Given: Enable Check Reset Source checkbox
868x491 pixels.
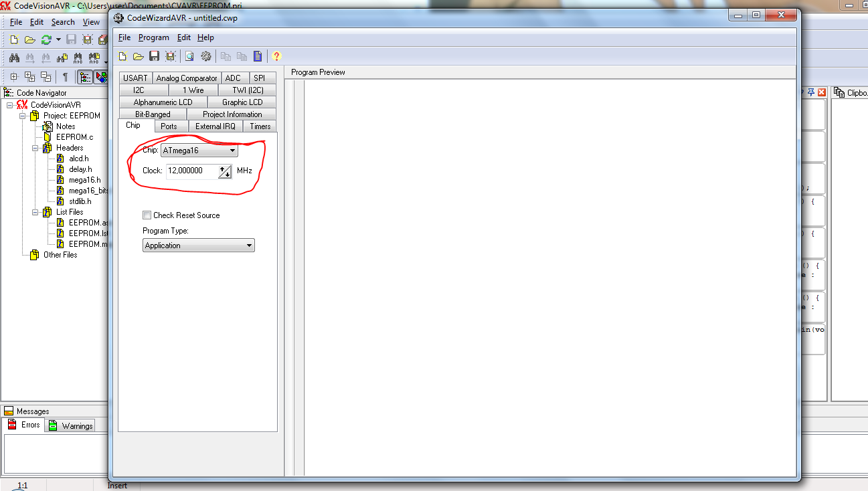Looking at the screenshot, I should click(147, 215).
